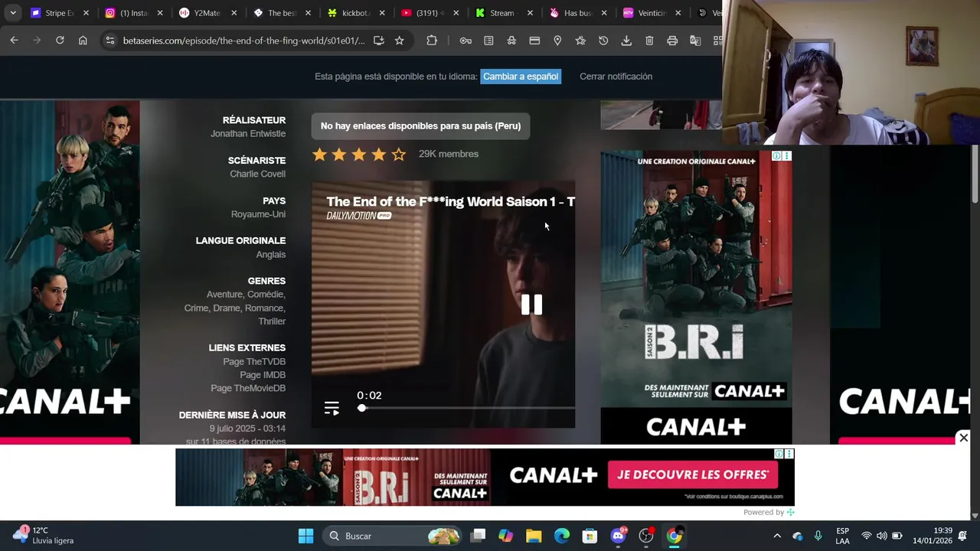The image size is (980, 551).
Task: Open the video title in the player
Action: pos(450,201)
